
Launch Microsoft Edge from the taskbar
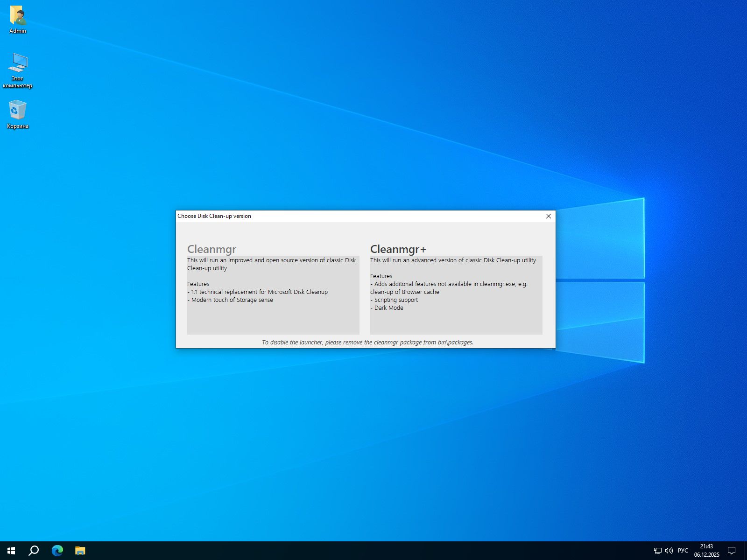[x=57, y=551]
